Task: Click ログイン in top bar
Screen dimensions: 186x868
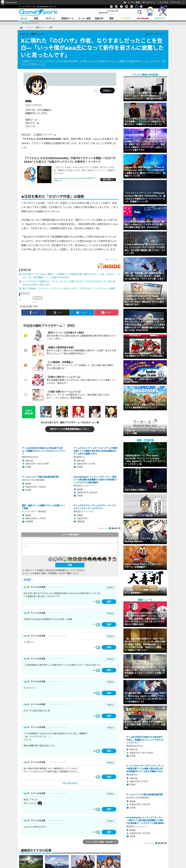Action: (x=149, y=2)
